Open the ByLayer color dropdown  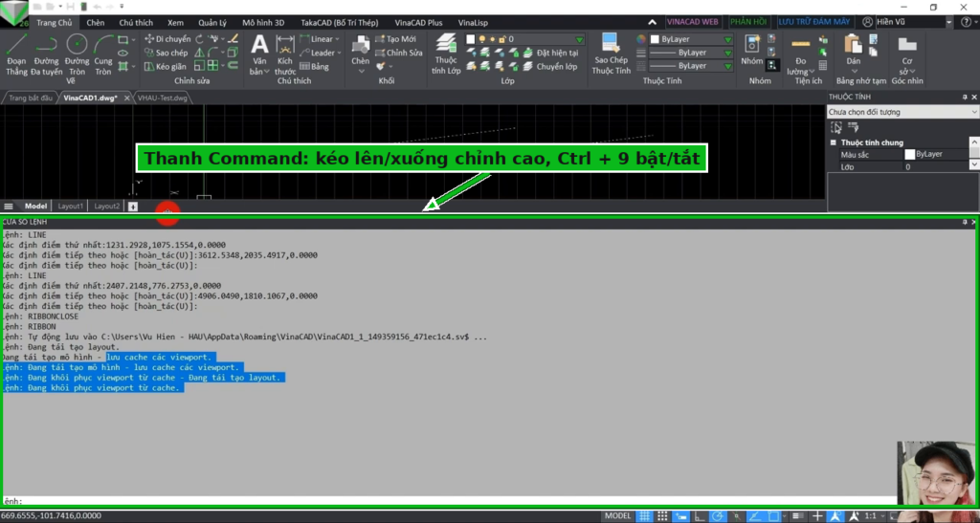[692, 38]
